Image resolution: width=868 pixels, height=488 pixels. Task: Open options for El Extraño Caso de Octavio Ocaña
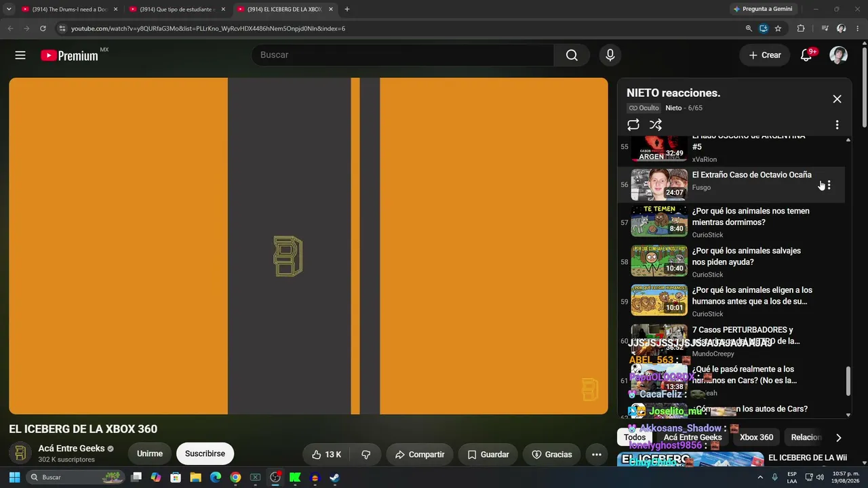click(829, 185)
